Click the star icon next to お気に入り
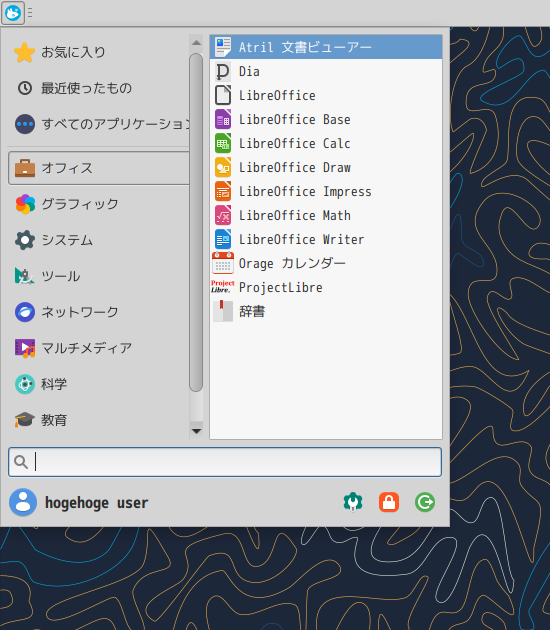Screen dimensions: 550x630 pyautogui.click(x=25, y=52)
